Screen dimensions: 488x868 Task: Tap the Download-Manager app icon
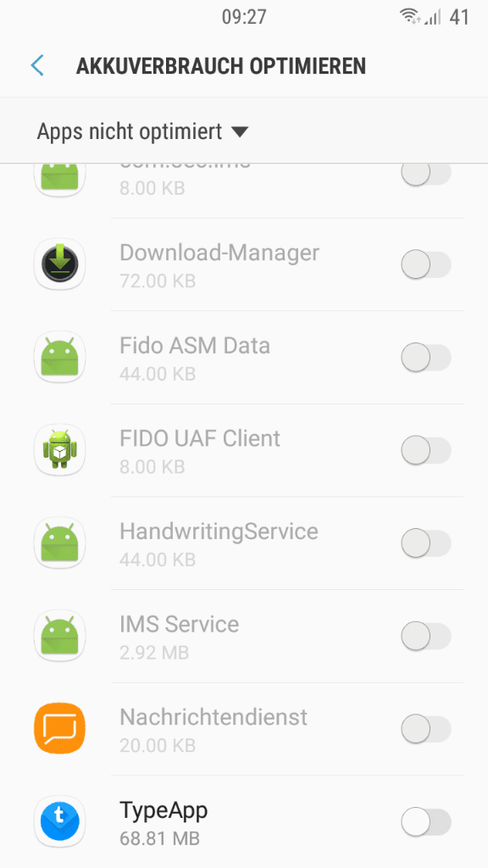60,264
